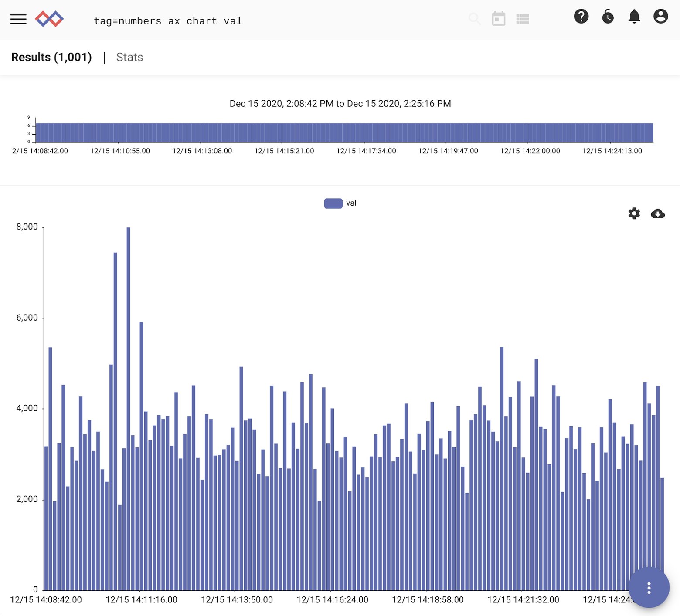Switch results to list view icon
The width and height of the screenshot is (680, 616).
coord(523,19)
